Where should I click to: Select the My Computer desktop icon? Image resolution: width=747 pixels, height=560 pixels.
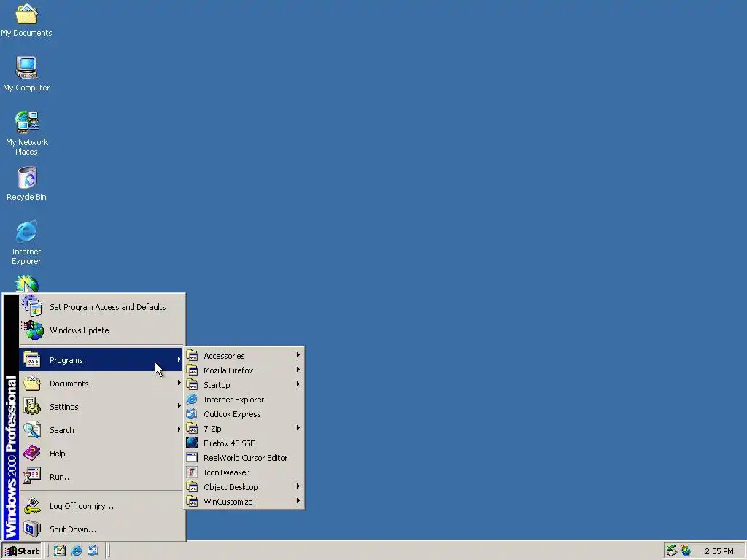[26, 74]
